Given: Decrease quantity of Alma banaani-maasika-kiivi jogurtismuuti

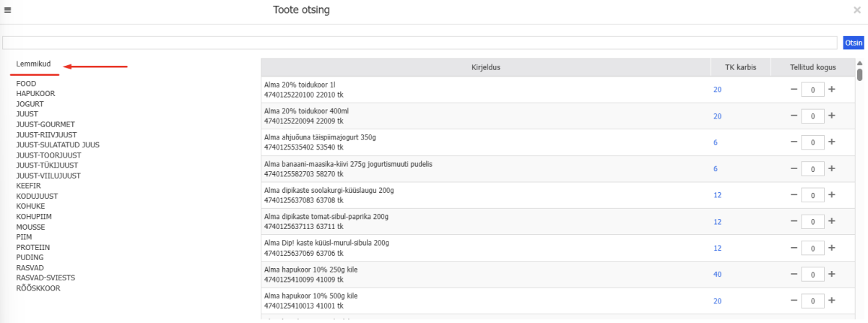Looking at the screenshot, I should (x=794, y=168).
